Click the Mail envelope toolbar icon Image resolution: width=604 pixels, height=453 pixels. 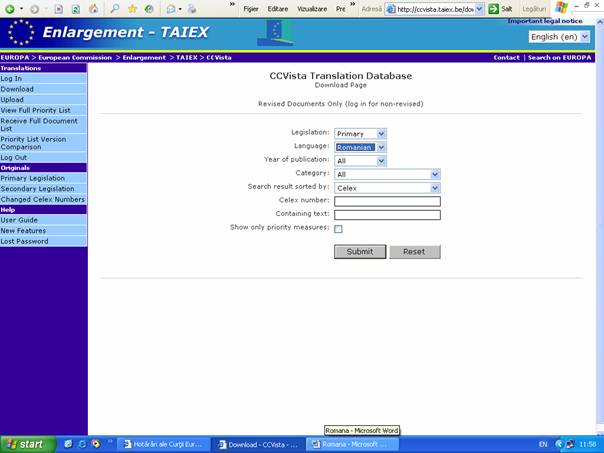point(171,9)
